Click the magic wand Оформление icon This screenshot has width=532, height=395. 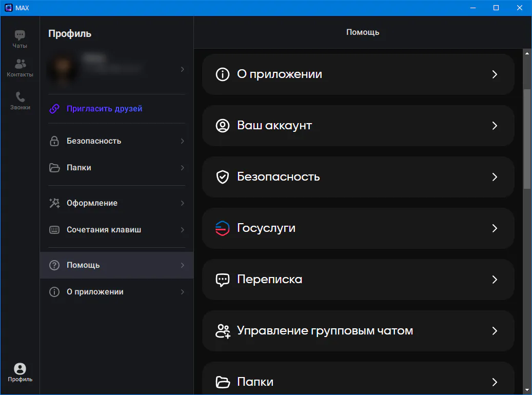coord(54,203)
